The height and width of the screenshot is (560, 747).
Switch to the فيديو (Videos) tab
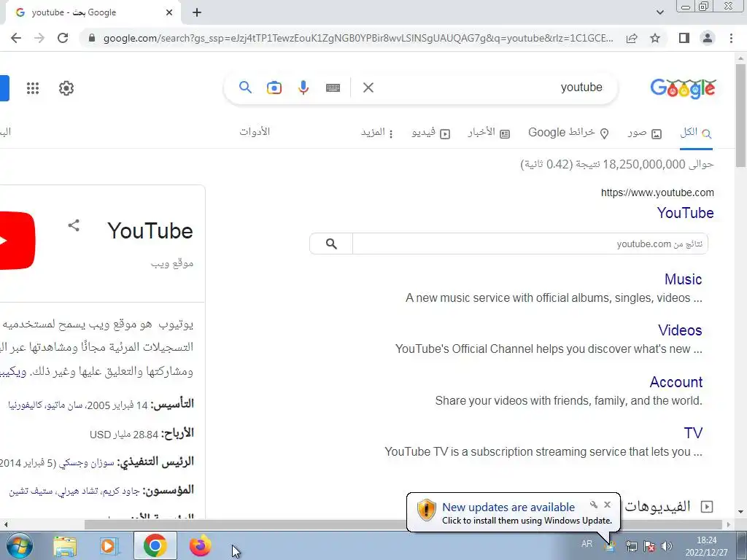(430, 133)
